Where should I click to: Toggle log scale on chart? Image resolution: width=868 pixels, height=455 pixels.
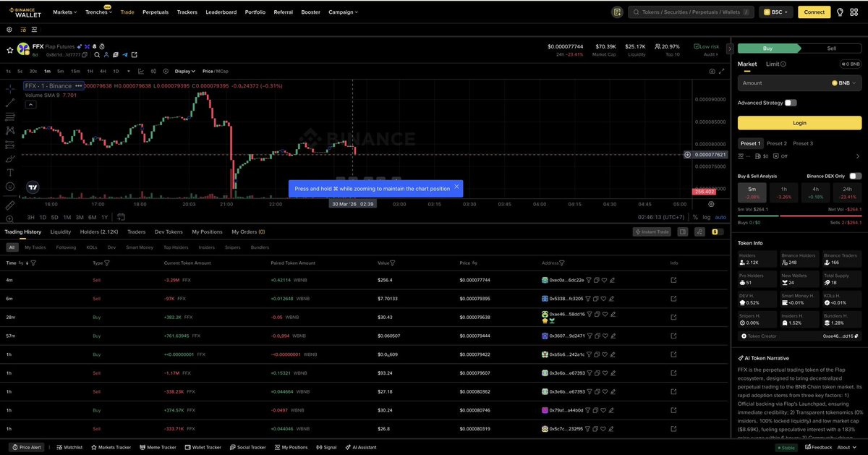[x=706, y=217]
